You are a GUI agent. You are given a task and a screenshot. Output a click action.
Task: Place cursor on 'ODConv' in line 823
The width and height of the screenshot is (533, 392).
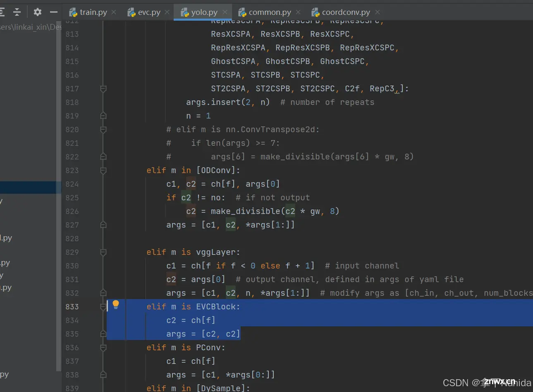(x=216, y=171)
